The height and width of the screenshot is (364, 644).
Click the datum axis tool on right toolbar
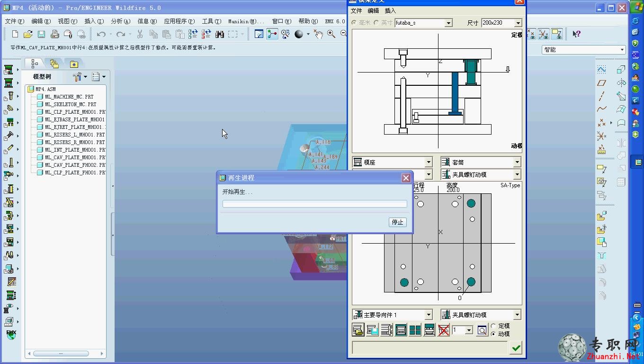(601, 96)
